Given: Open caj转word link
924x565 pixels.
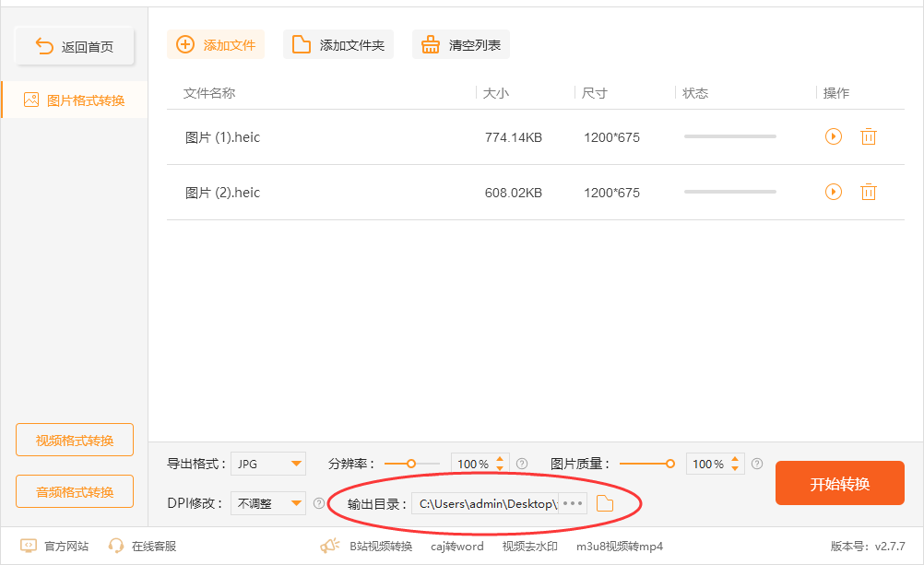Looking at the screenshot, I should coord(456,547).
